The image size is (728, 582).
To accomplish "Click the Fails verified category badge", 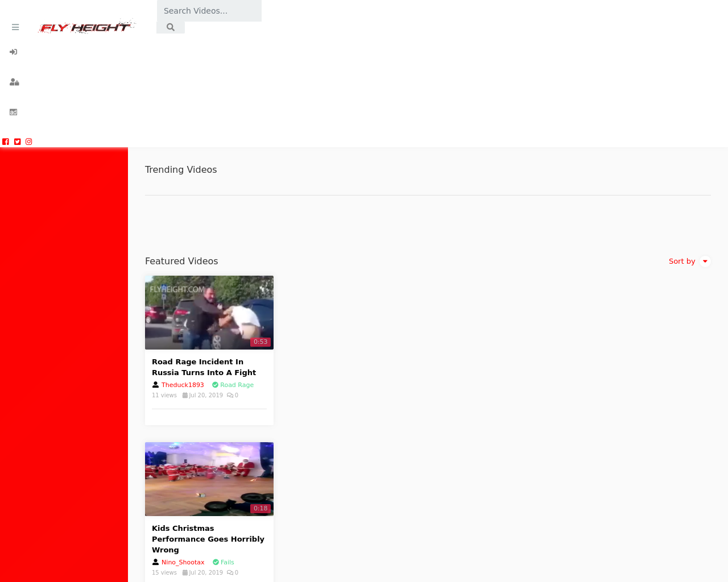I will coord(223,562).
